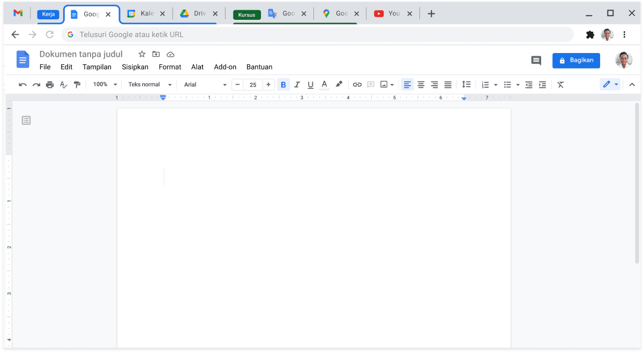644x353 pixels.
Task: Click the Bagikan share button
Action: point(576,61)
